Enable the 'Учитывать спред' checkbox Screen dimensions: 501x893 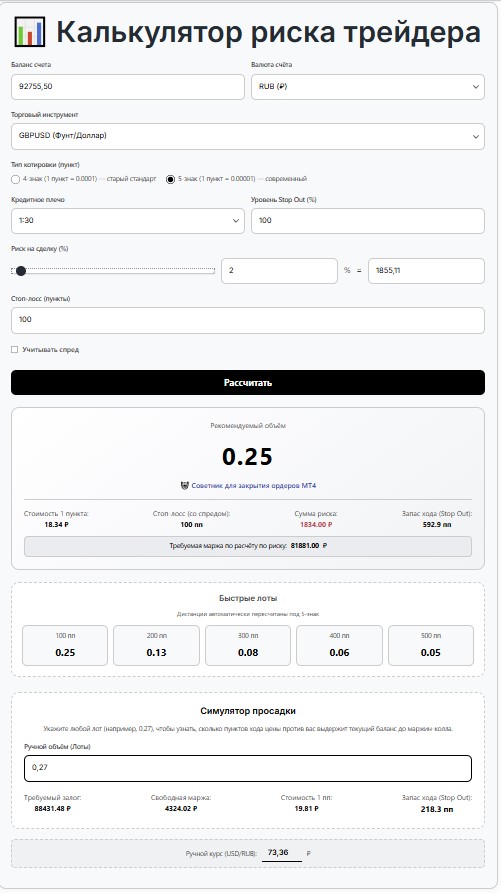15,350
